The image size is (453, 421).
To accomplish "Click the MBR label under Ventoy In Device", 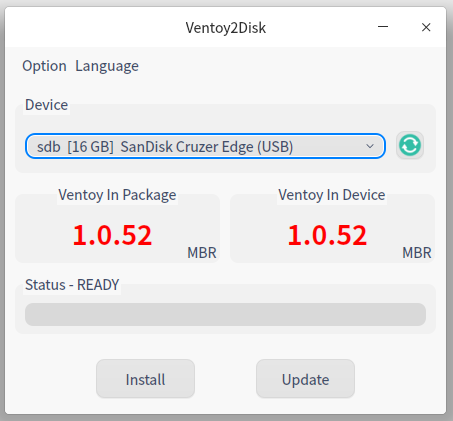I will pyautogui.click(x=417, y=253).
